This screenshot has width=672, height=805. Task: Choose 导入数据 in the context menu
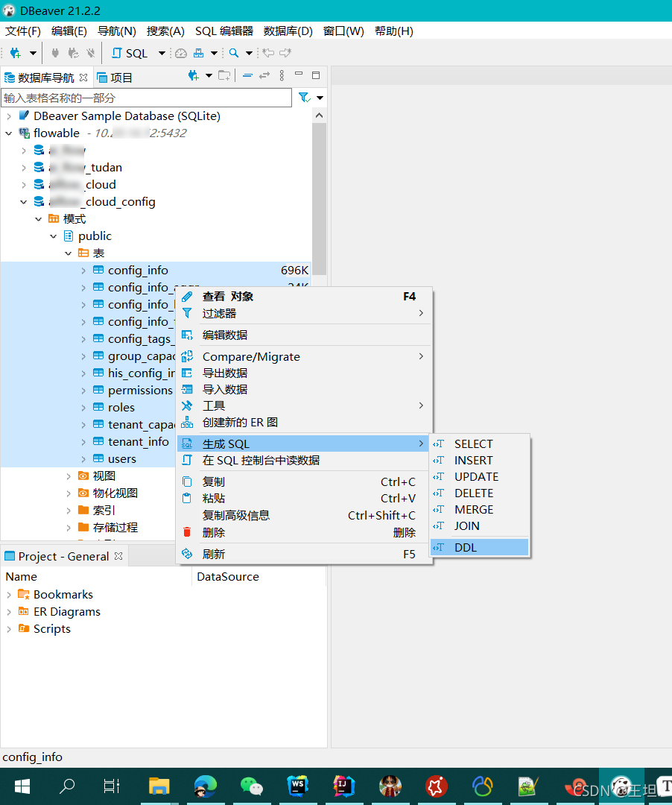[x=305, y=389]
